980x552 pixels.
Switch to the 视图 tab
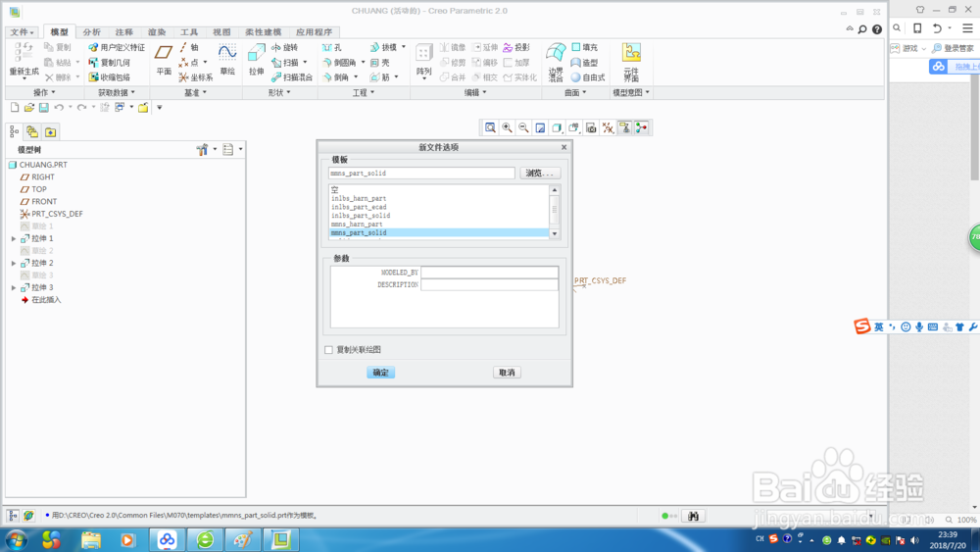[x=221, y=32]
